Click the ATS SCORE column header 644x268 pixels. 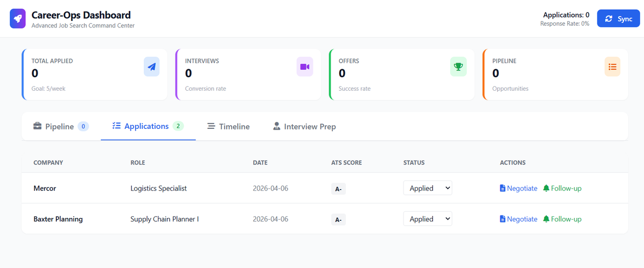click(347, 163)
